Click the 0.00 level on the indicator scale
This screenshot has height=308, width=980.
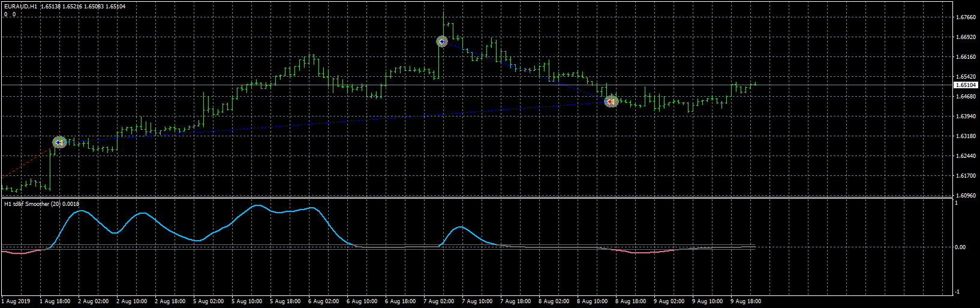(960, 247)
